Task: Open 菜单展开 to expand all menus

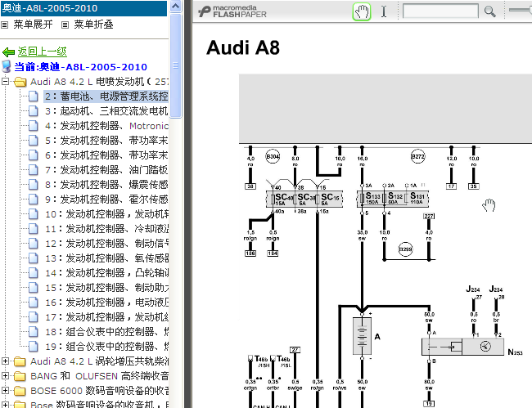Action: tap(33, 25)
